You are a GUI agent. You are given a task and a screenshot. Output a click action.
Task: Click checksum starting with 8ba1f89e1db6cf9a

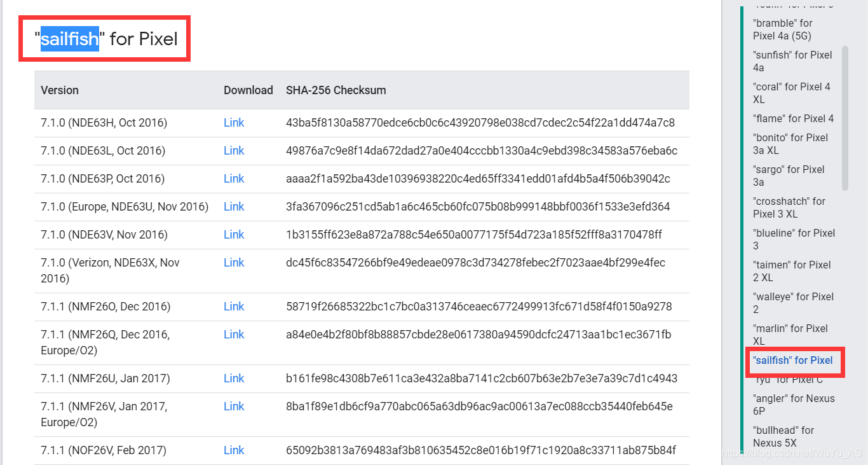[479, 406]
